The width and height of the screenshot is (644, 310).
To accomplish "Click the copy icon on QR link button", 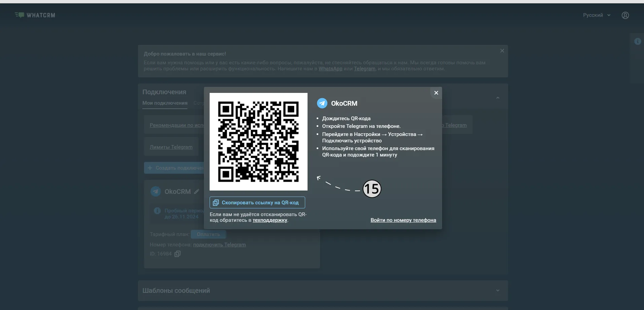I will [x=216, y=203].
